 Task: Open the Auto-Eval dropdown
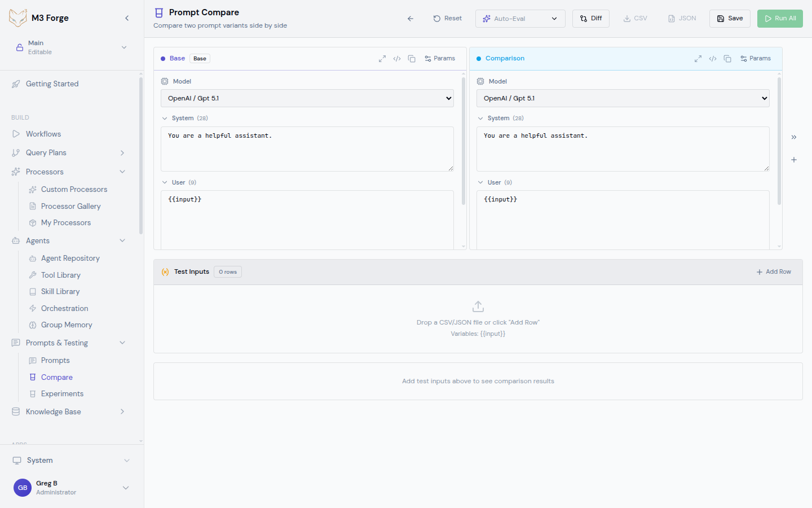519,18
